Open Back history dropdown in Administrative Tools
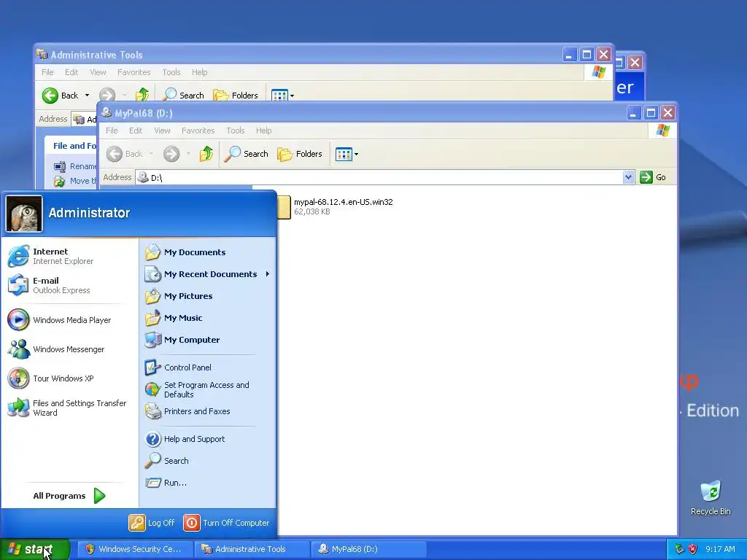 point(88,96)
